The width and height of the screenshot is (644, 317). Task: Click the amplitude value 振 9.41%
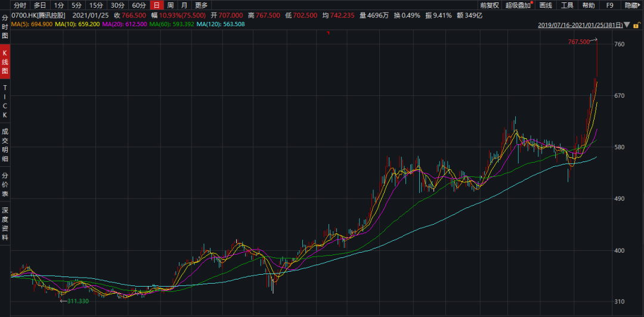[438, 15]
